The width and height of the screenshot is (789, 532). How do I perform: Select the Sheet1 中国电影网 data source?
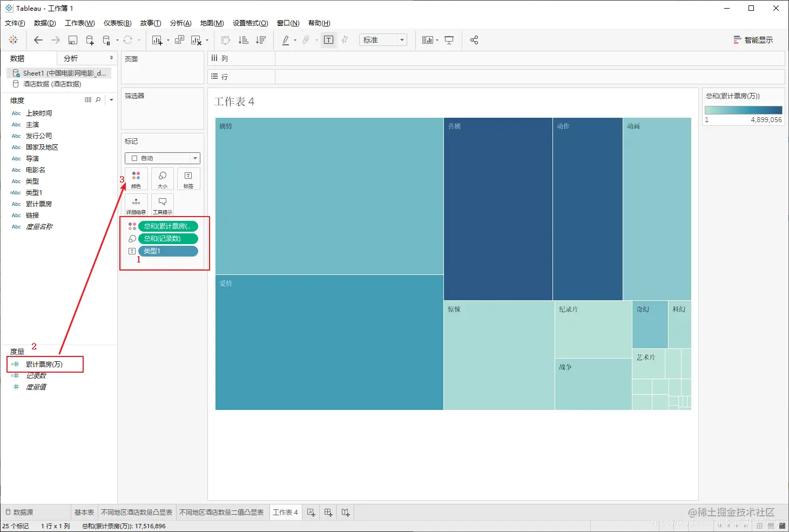[x=59, y=73]
